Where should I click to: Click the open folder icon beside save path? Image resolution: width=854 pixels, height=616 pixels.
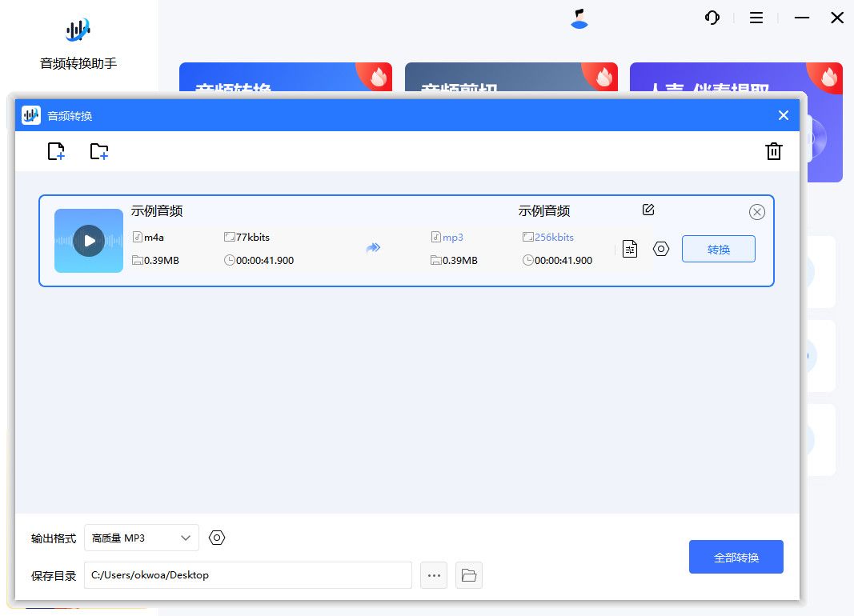point(469,575)
